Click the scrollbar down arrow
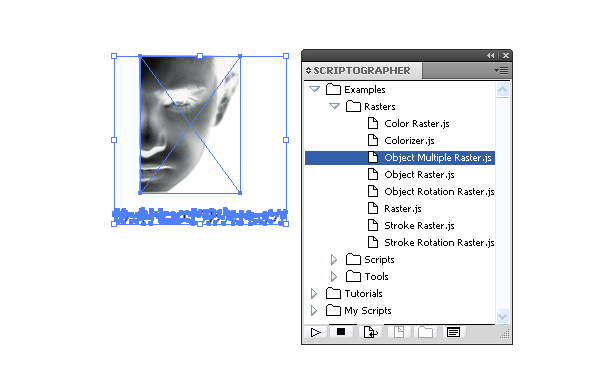Screen dimensions: 600x384 (502, 317)
